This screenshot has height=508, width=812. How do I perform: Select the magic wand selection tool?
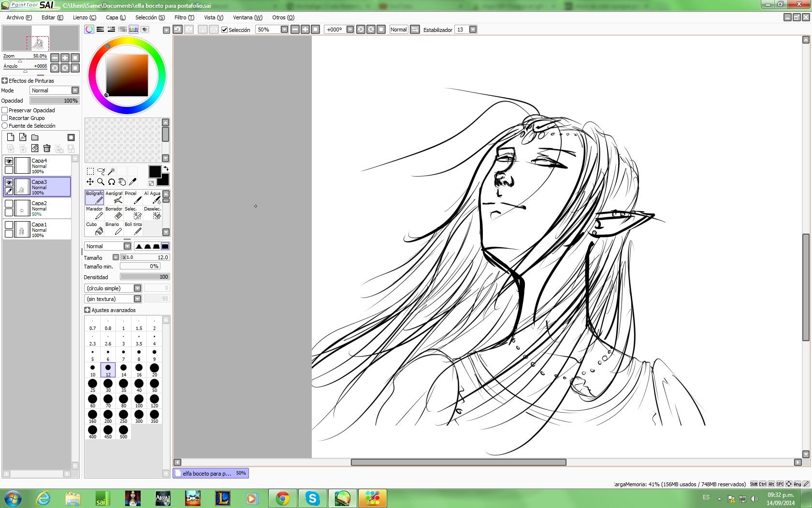click(112, 171)
